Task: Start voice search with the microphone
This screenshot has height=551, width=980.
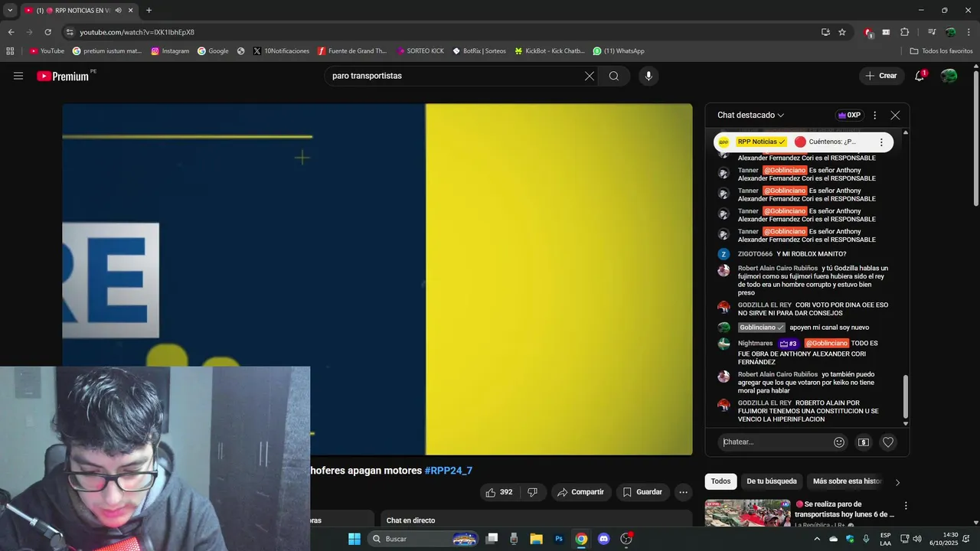Action: [x=648, y=76]
